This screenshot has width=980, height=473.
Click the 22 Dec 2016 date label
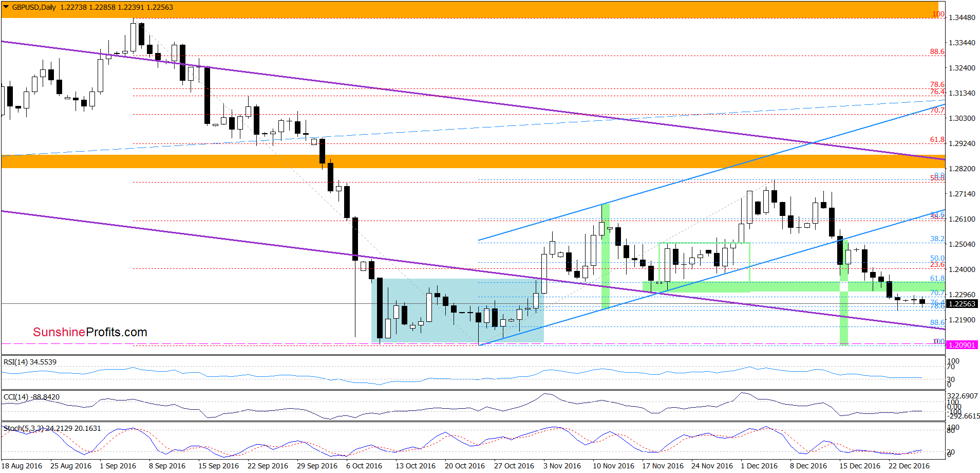point(909,466)
